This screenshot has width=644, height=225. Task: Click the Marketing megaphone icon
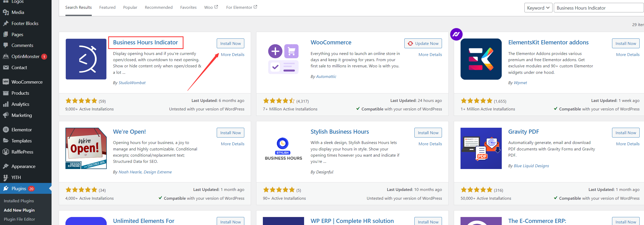pyautogui.click(x=6, y=115)
